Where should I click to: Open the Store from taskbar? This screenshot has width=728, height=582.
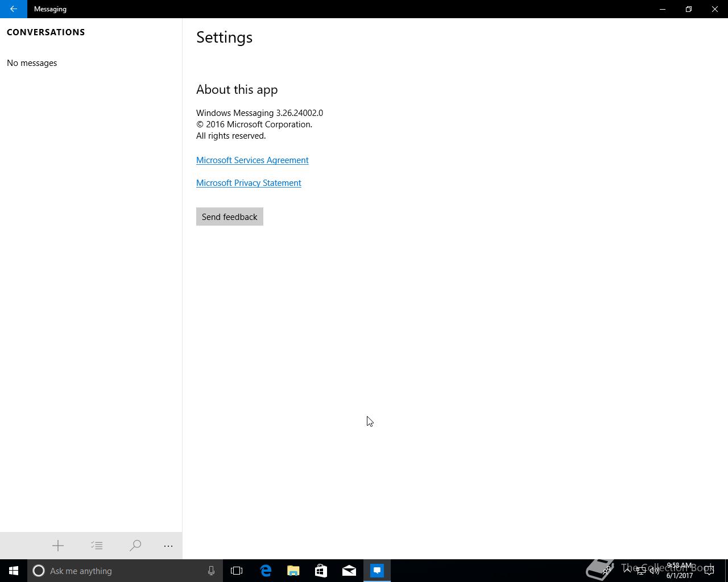[321, 571]
